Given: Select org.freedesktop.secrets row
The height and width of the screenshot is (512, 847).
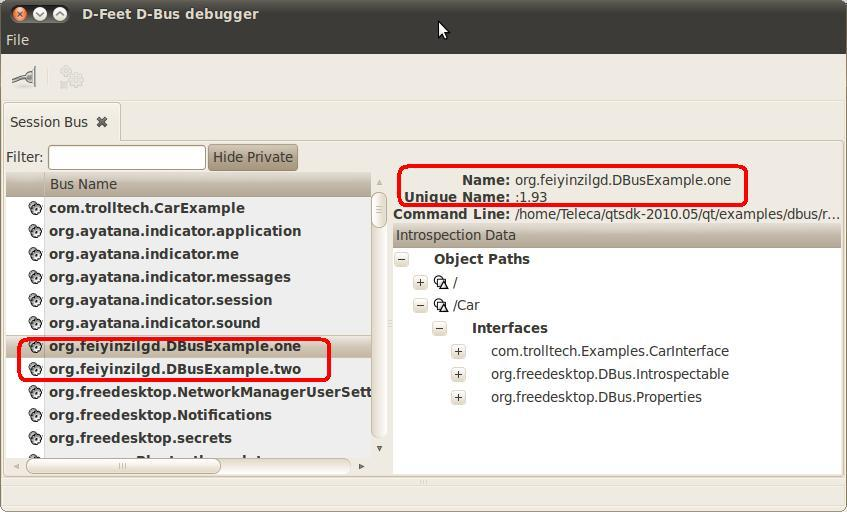Looking at the screenshot, I should [188, 438].
